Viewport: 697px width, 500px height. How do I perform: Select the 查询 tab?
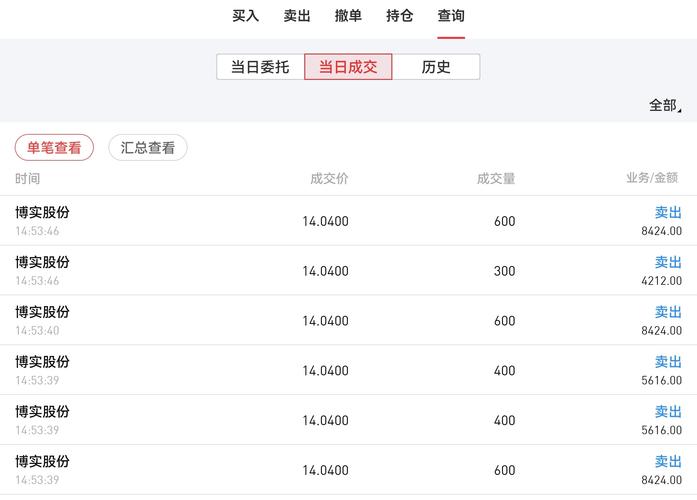pos(451,16)
